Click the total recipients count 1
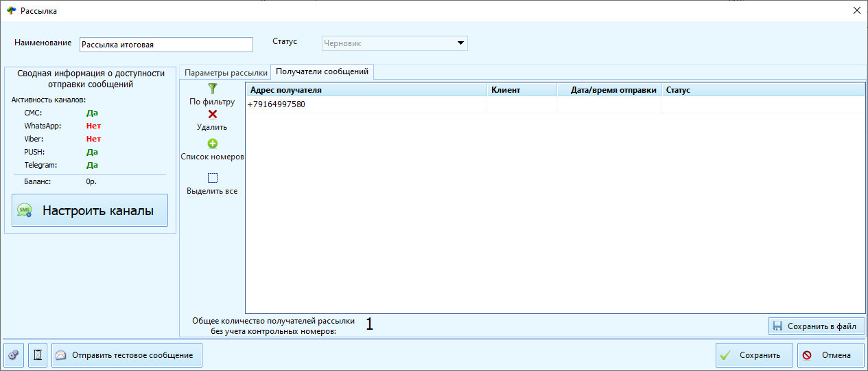Screen dimensions: 868x371 (369, 324)
